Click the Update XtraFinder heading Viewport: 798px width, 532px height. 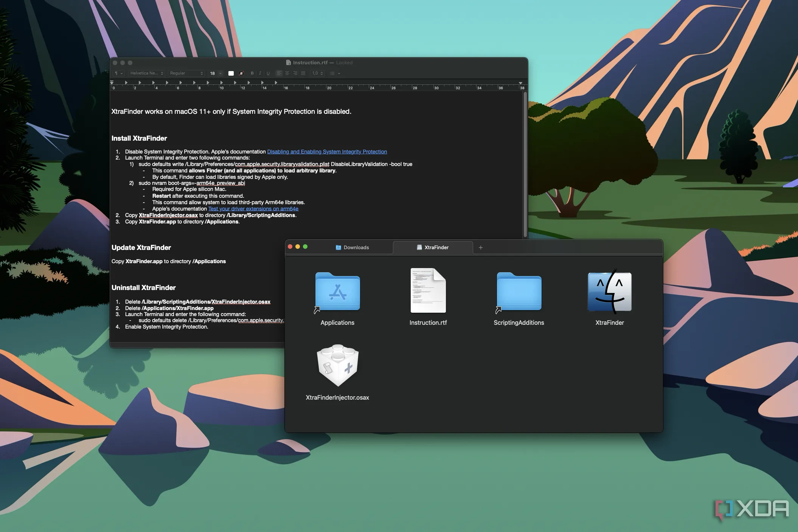(x=141, y=248)
